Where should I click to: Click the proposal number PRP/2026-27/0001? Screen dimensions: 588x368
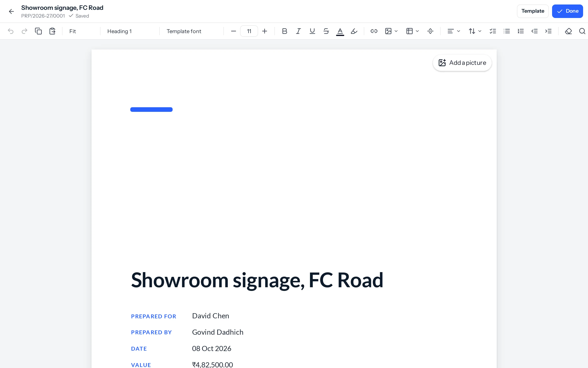43,16
